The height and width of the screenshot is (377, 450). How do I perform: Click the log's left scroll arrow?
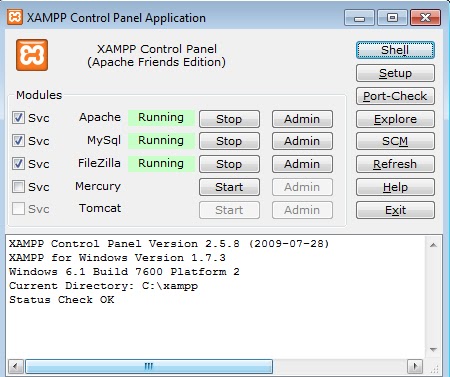15,366
